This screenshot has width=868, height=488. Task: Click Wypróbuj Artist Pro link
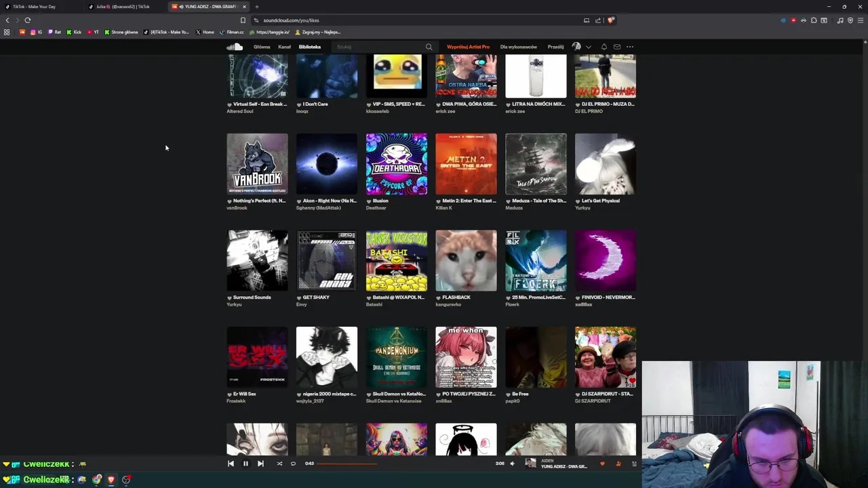(468, 47)
